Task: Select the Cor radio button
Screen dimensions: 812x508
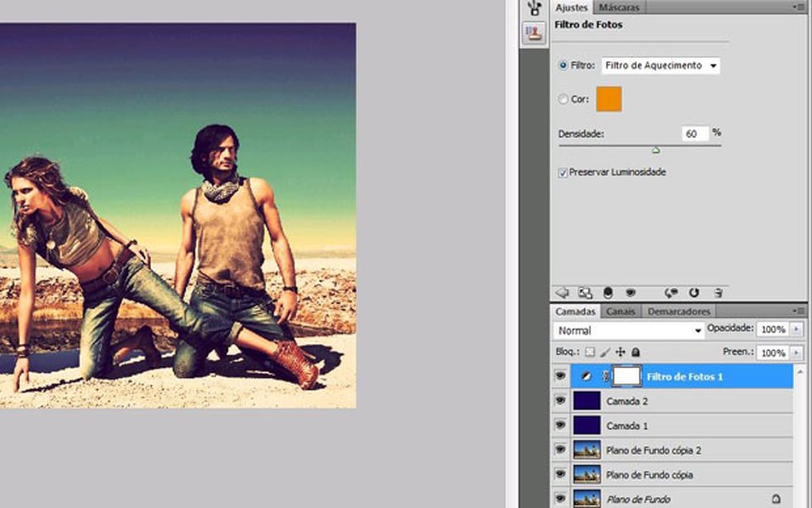Action: [x=564, y=99]
